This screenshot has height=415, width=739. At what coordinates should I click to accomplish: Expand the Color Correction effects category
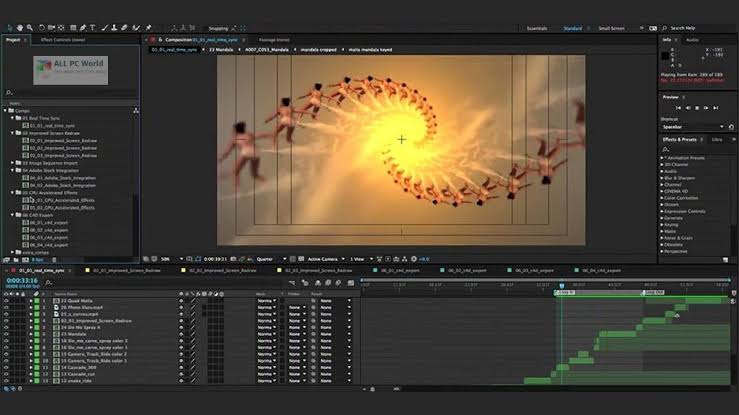tap(662, 198)
